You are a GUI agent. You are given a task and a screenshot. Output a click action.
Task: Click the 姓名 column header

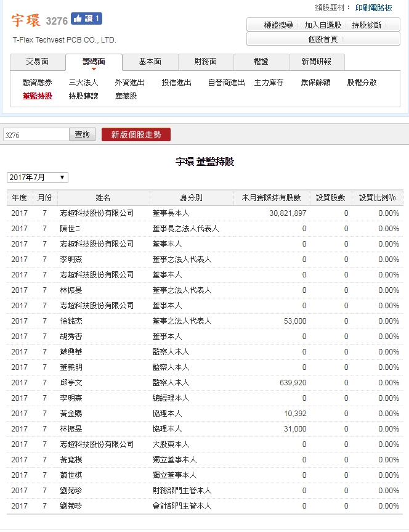[103, 198]
